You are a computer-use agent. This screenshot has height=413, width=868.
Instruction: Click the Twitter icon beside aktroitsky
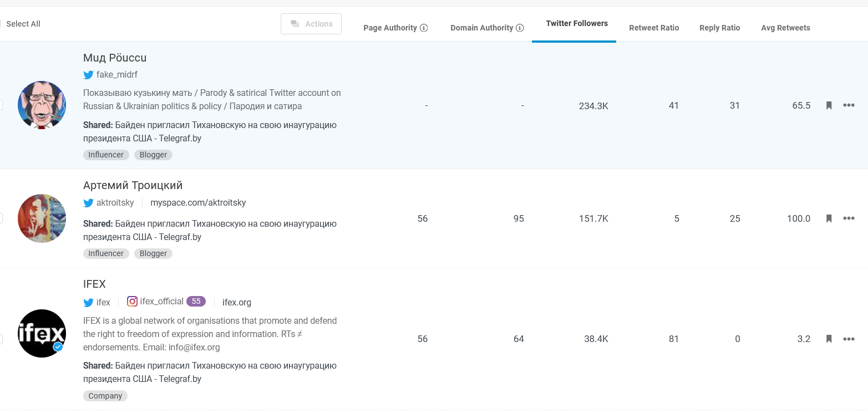88,203
